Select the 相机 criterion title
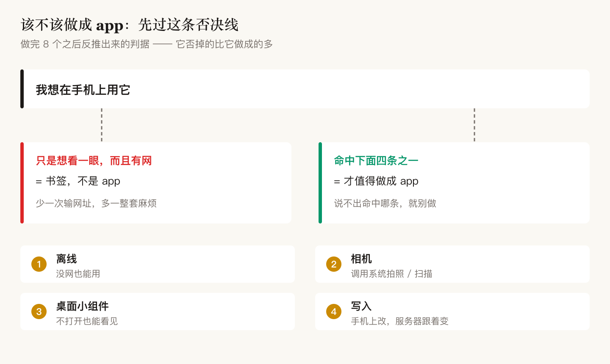Viewport: 610px width, 364px height. click(x=361, y=259)
